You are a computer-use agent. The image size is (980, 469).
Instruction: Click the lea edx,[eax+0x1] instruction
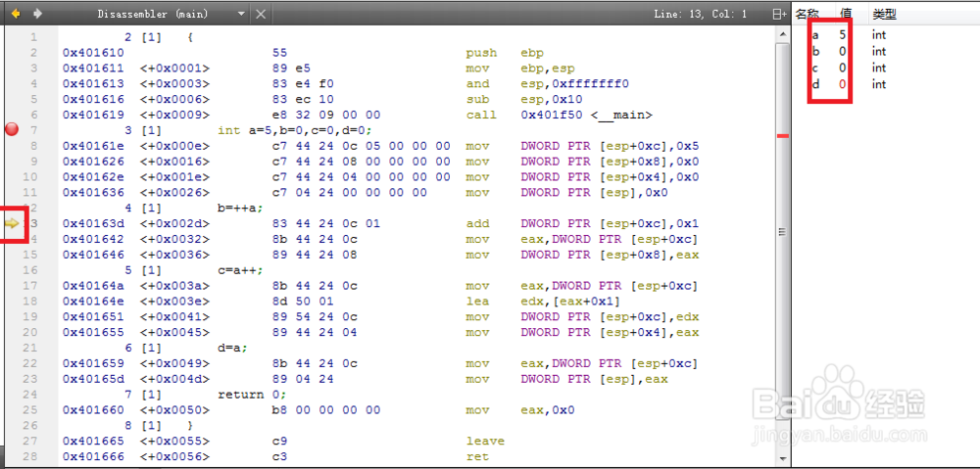click(544, 301)
